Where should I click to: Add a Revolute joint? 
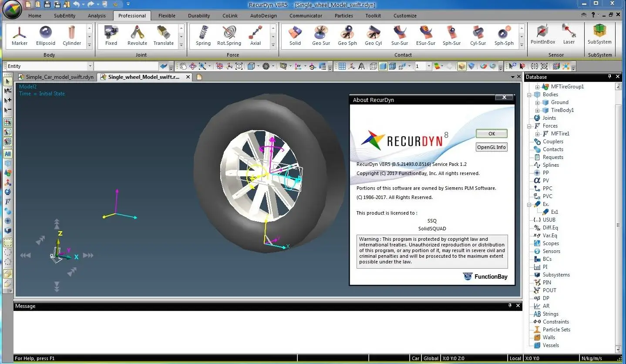pyautogui.click(x=137, y=36)
